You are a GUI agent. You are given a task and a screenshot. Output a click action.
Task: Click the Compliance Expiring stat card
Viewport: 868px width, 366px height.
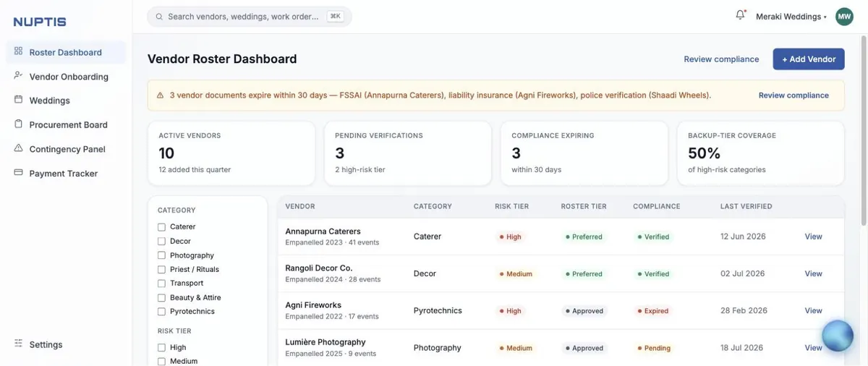tap(584, 153)
